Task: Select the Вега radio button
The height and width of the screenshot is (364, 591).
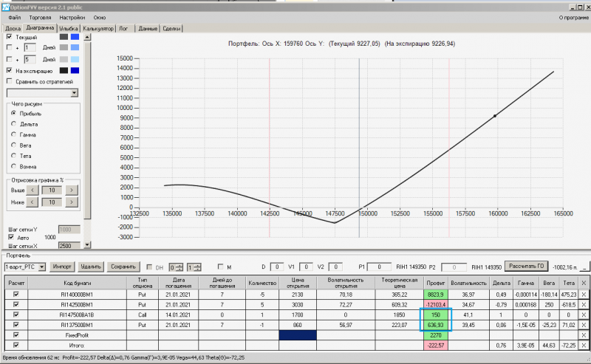Action: tap(13, 145)
